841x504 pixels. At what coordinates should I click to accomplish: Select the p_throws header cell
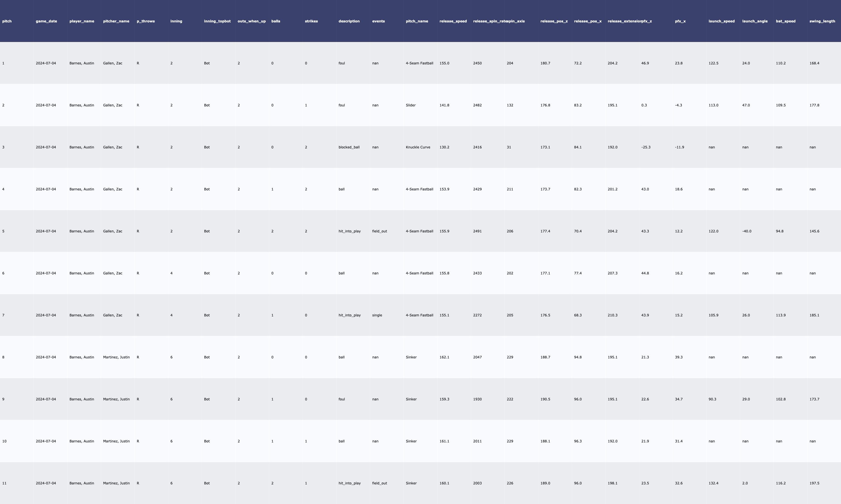(x=145, y=21)
